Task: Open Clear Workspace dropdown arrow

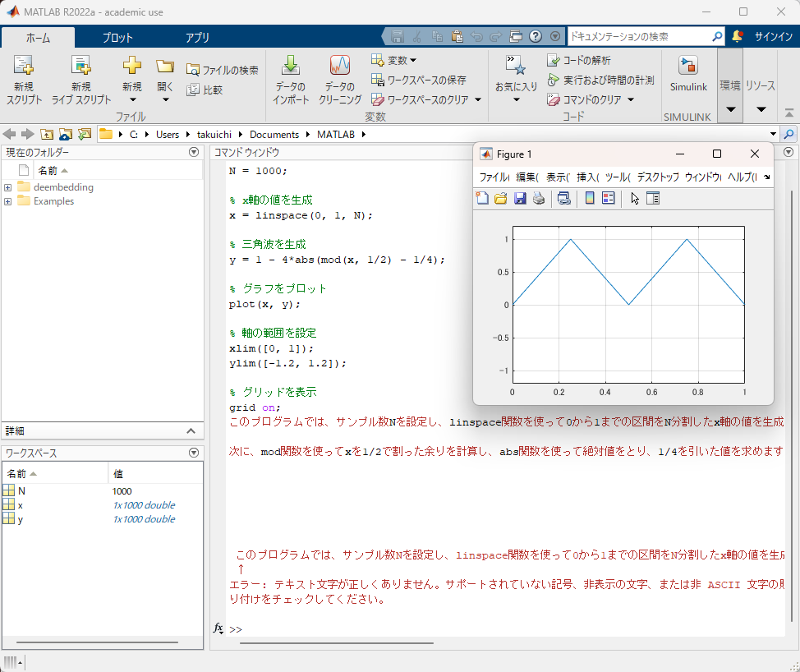Action: point(478,99)
